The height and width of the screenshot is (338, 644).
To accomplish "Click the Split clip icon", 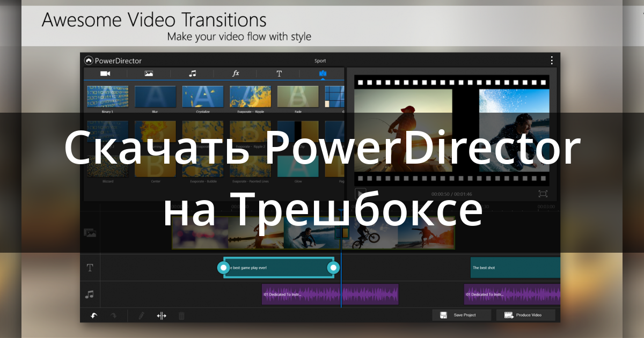I will coord(162,316).
